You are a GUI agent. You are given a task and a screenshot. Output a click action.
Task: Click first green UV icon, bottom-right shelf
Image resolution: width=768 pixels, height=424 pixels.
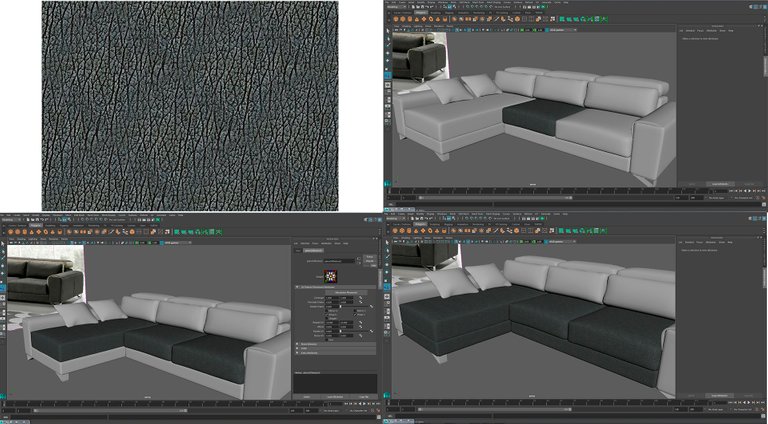point(562,230)
